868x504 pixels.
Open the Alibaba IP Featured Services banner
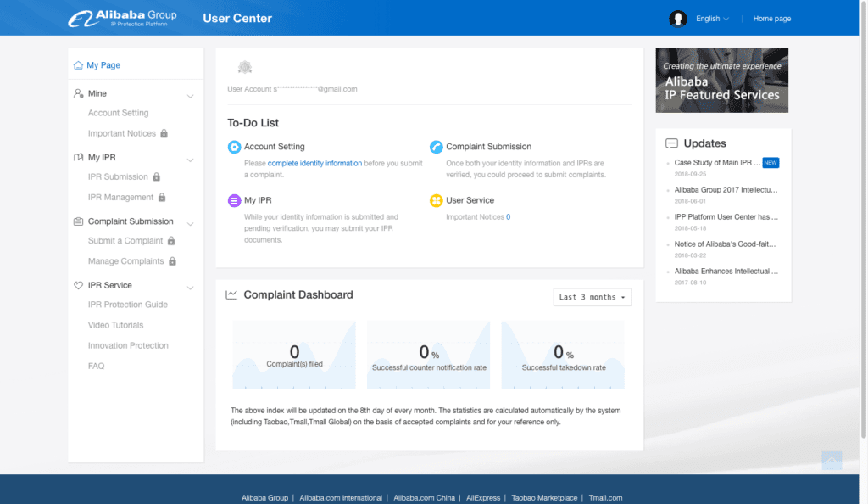(x=721, y=80)
